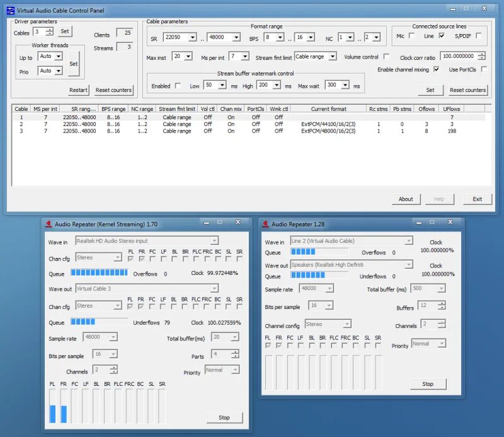Click the Stream fmt limit column header
504x437 pixels.
177,108
